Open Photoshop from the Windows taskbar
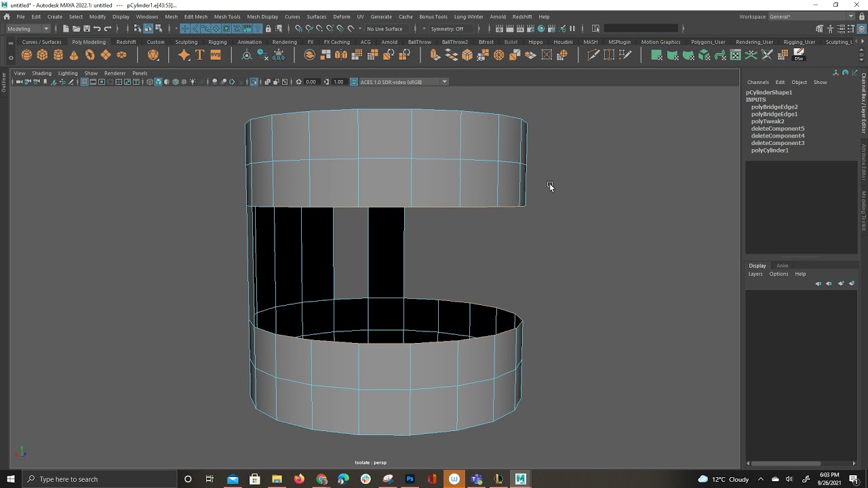The width and height of the screenshot is (868, 488). point(410,479)
